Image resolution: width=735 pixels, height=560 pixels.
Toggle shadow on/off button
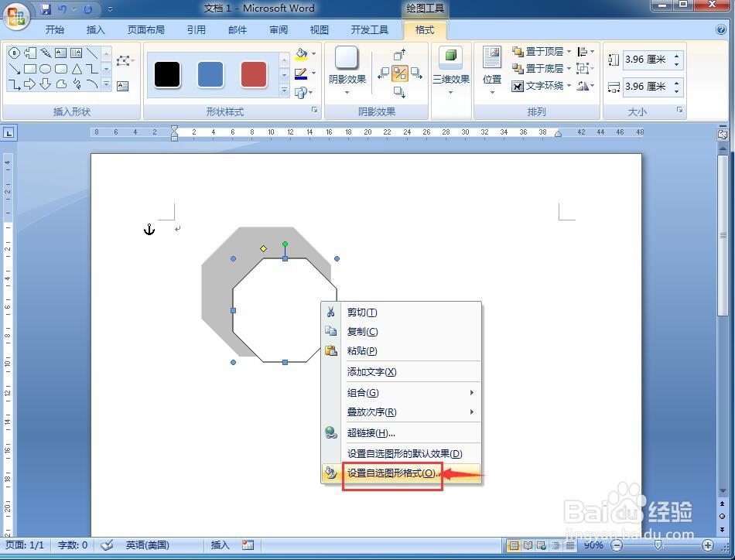(400, 73)
